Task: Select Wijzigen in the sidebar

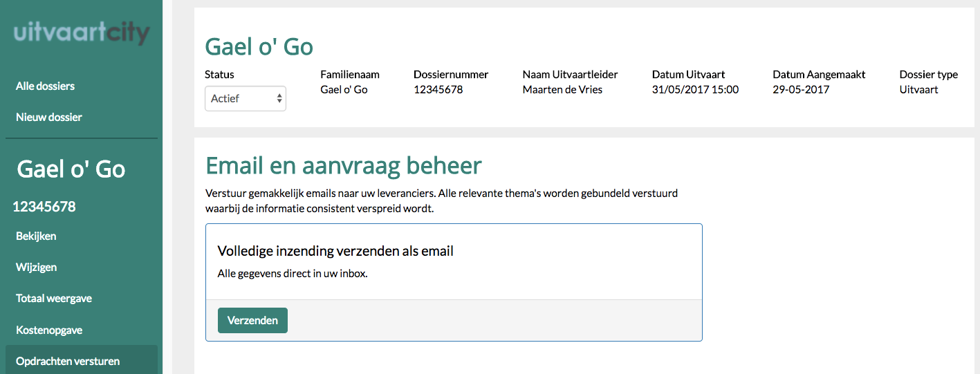Action: [x=36, y=267]
